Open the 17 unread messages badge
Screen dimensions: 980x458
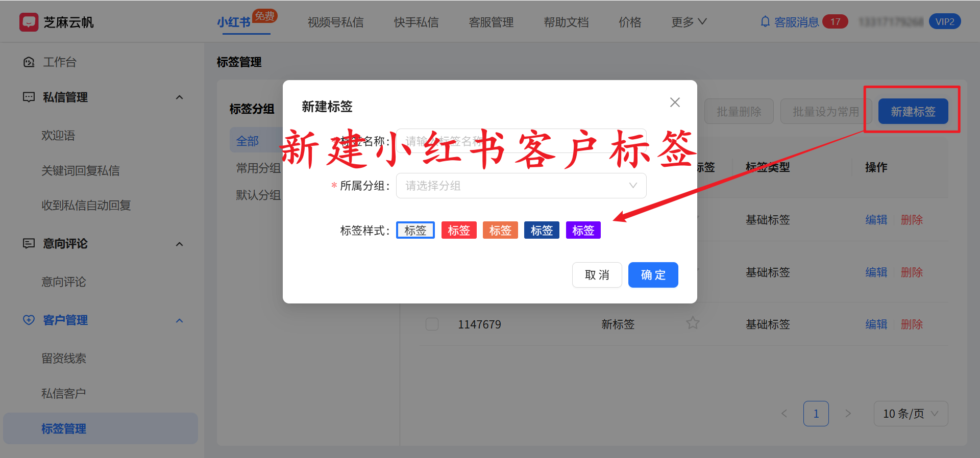click(835, 22)
